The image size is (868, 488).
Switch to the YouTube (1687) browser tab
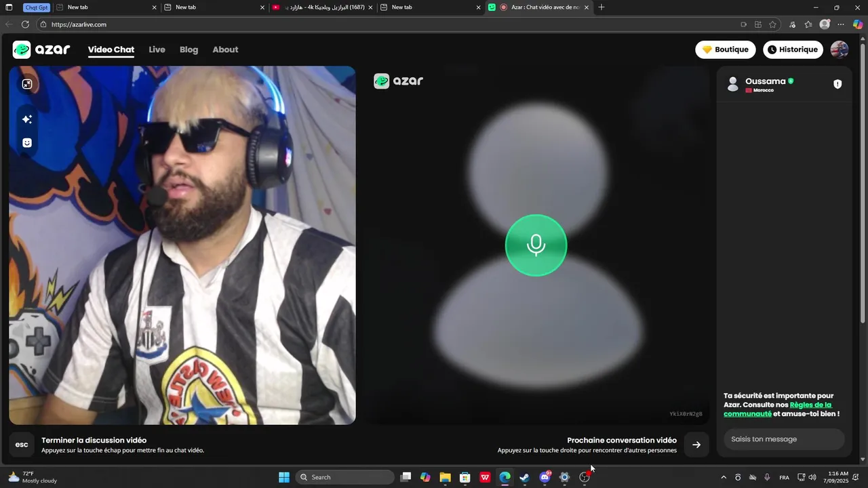[x=322, y=7]
